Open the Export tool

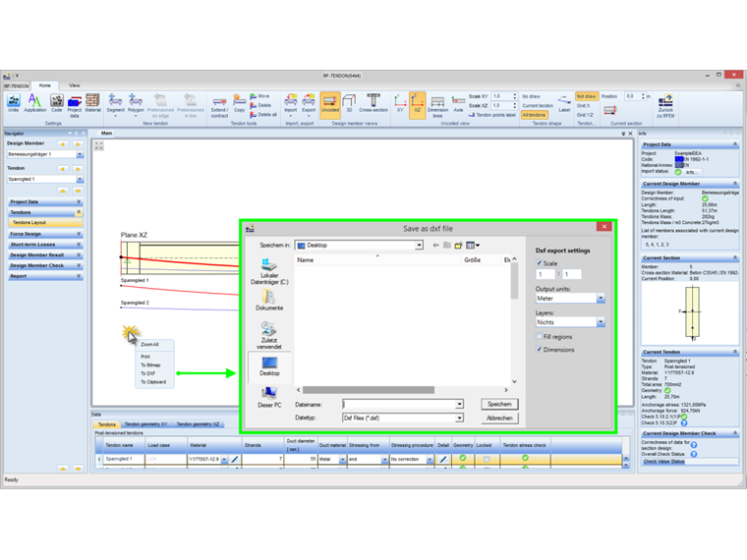pyautogui.click(x=309, y=103)
